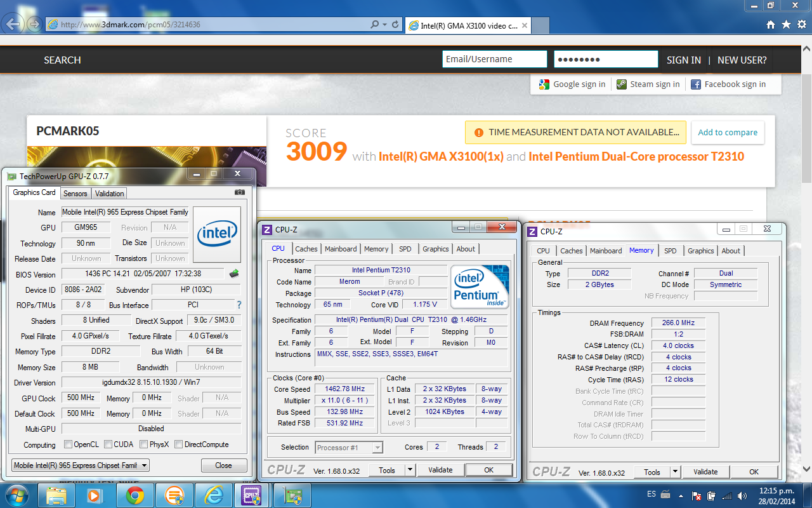Enable the CUDA checkbox
The image size is (812, 508).
click(108, 444)
